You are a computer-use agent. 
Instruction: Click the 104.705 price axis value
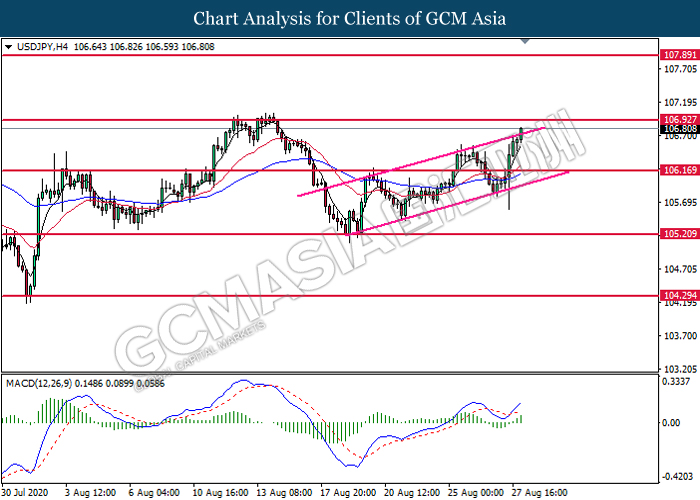tap(680, 269)
